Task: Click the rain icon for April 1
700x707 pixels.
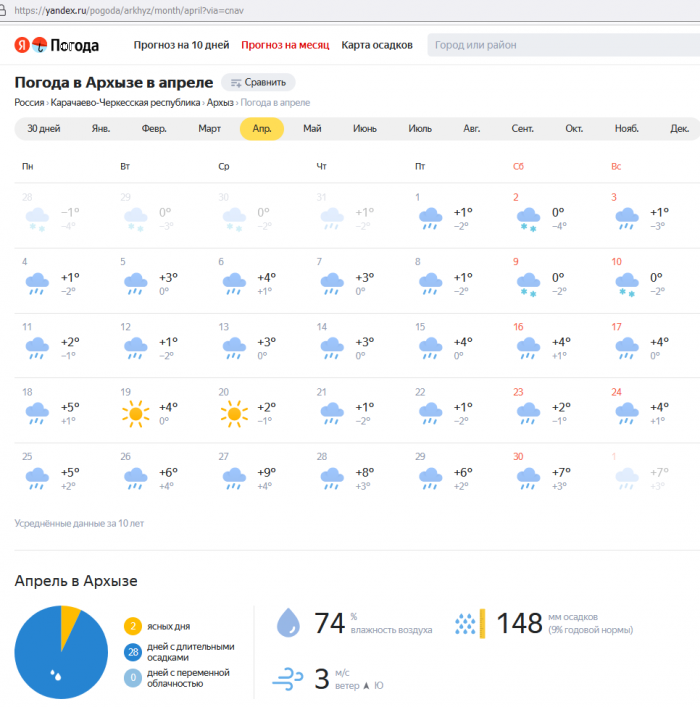Action: point(430,219)
